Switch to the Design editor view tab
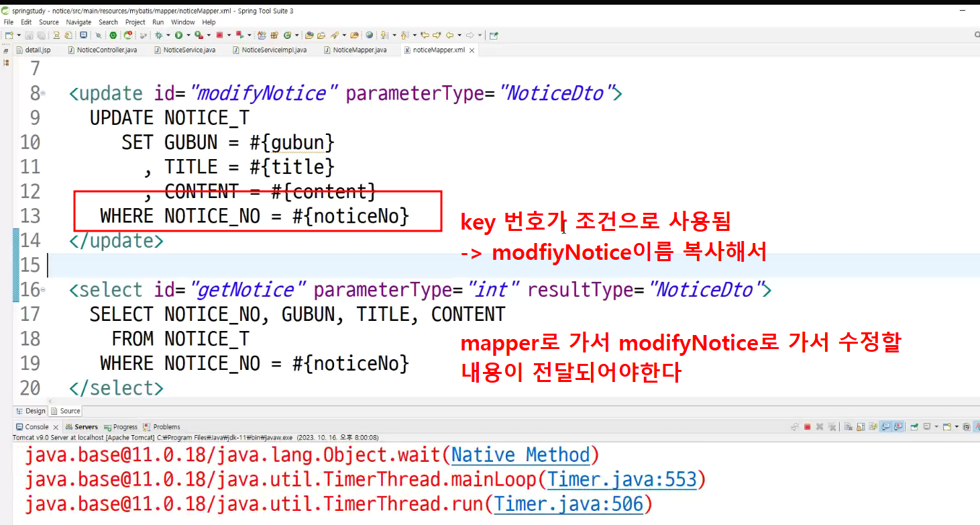Image resolution: width=980 pixels, height=525 pixels. [x=31, y=411]
